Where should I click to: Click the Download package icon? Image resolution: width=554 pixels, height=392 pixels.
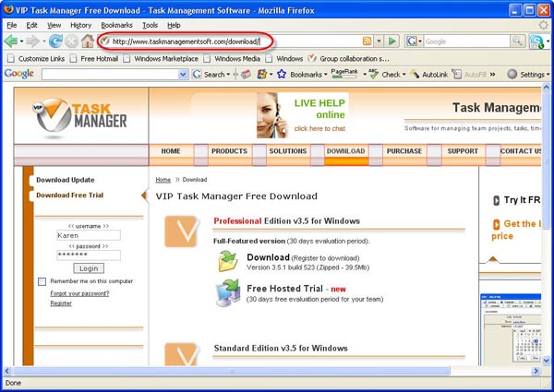coord(227,262)
